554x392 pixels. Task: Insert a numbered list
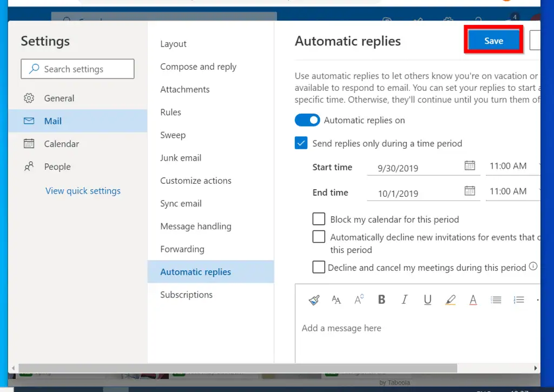(x=518, y=300)
